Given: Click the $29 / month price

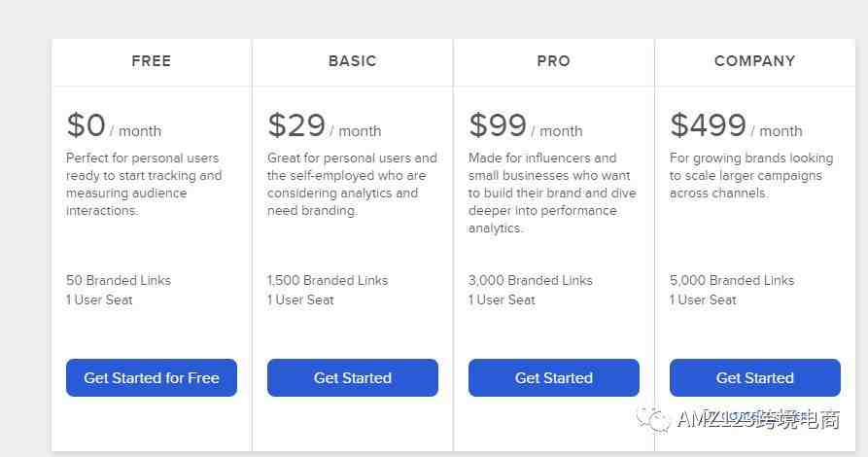Looking at the screenshot, I should pyautogui.click(x=325, y=125).
